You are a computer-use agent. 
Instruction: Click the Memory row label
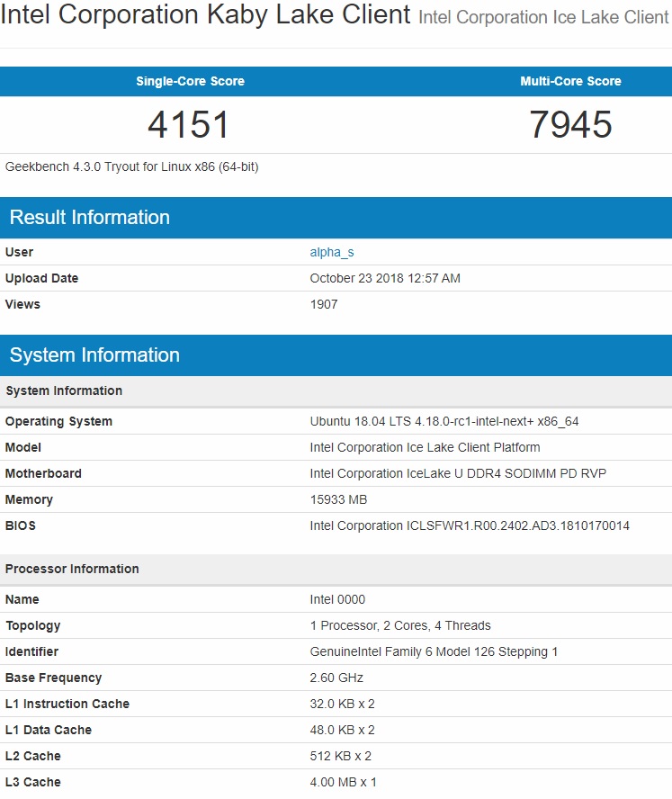pos(29,499)
